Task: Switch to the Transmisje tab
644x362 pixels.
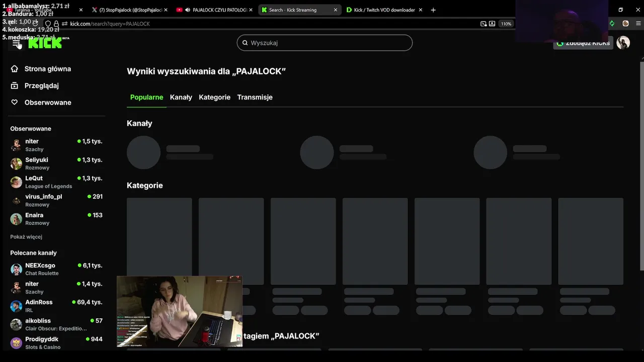Action: click(255, 97)
